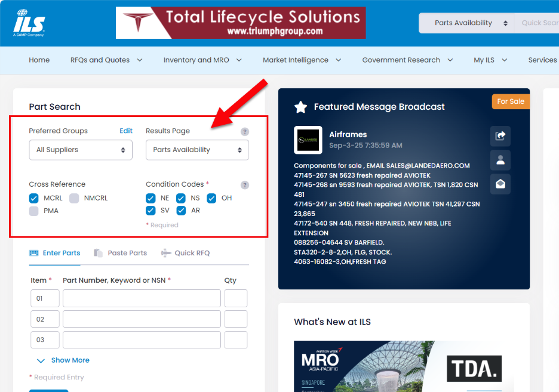Viewport: 559px width, 392px height.
Task: Open the Market Intelligence menu item
Action: 297,60
